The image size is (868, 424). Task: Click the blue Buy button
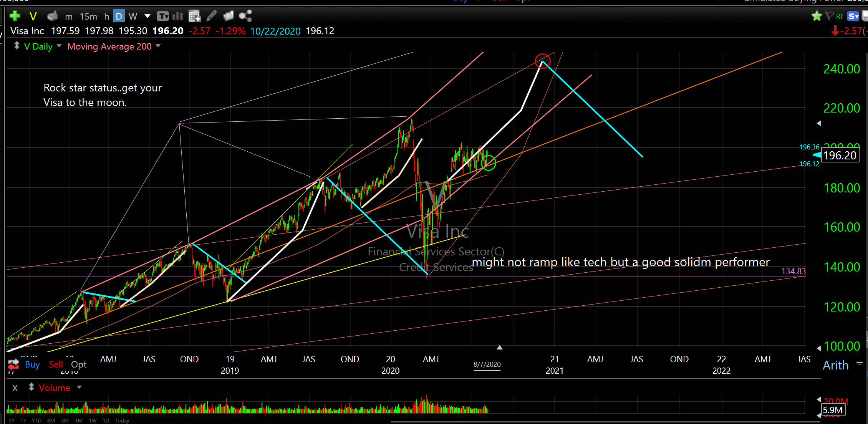[x=32, y=364]
